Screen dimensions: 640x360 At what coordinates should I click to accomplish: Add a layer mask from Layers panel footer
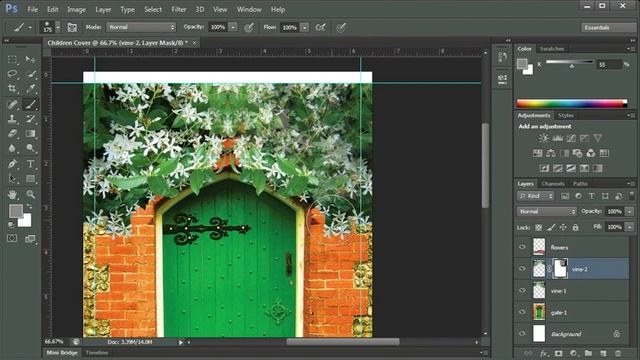(x=558, y=353)
